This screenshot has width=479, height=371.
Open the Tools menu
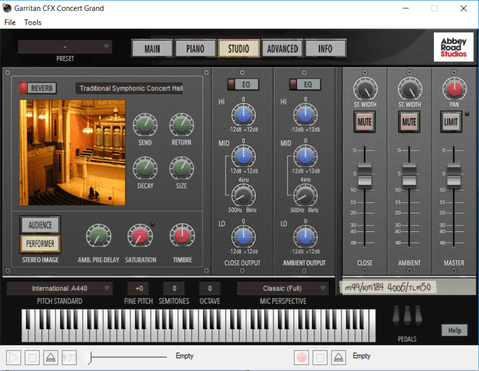(33, 22)
